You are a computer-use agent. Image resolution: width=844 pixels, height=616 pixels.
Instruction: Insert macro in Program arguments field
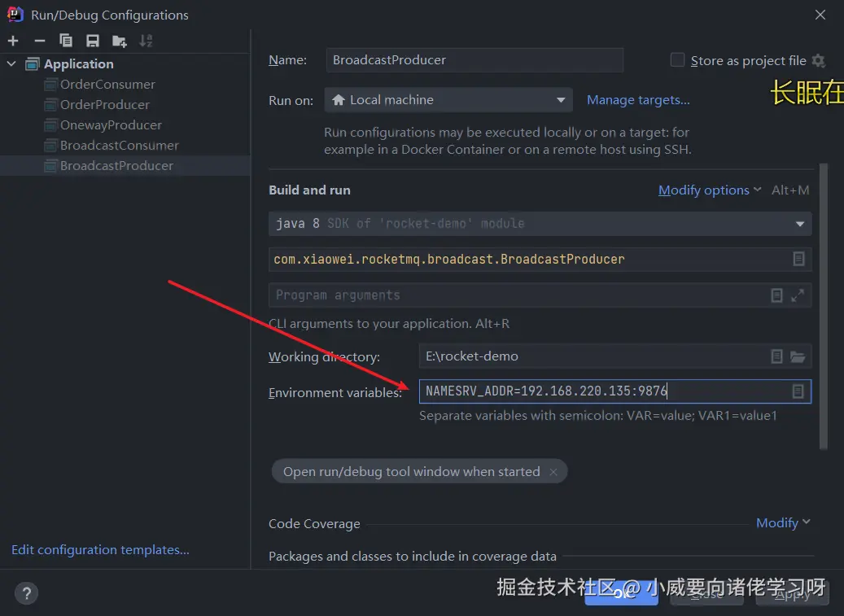coord(776,295)
